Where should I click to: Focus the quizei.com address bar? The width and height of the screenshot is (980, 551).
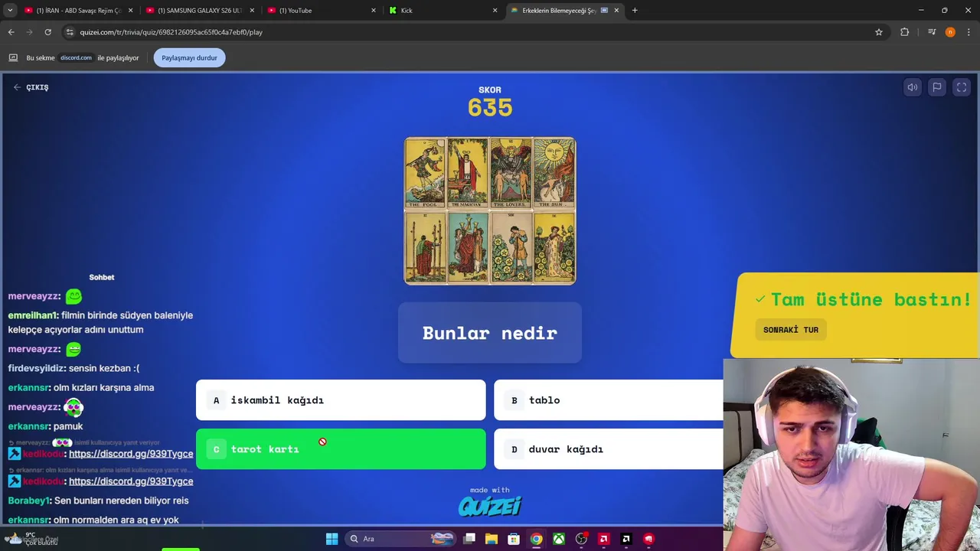pos(475,32)
